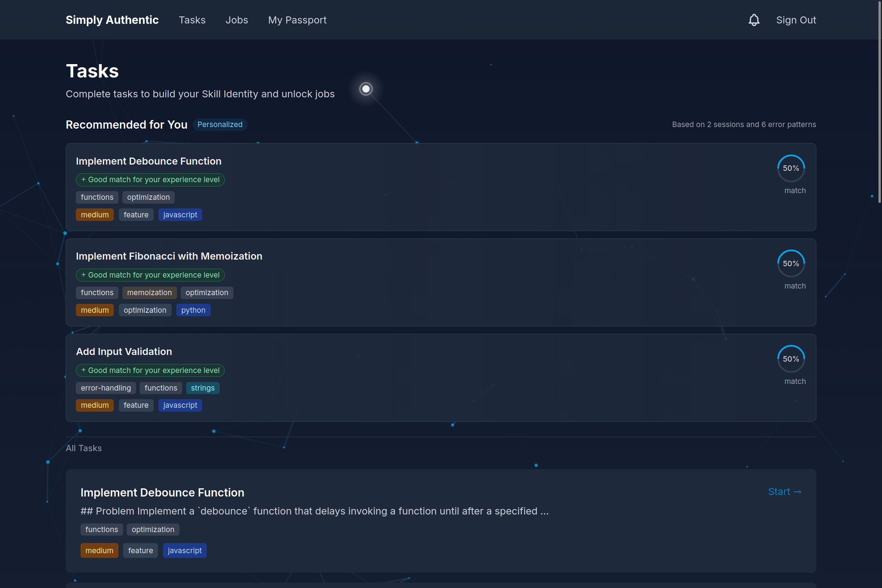
Task: Click the 50% match ring on Debounce card
Action: click(x=791, y=169)
